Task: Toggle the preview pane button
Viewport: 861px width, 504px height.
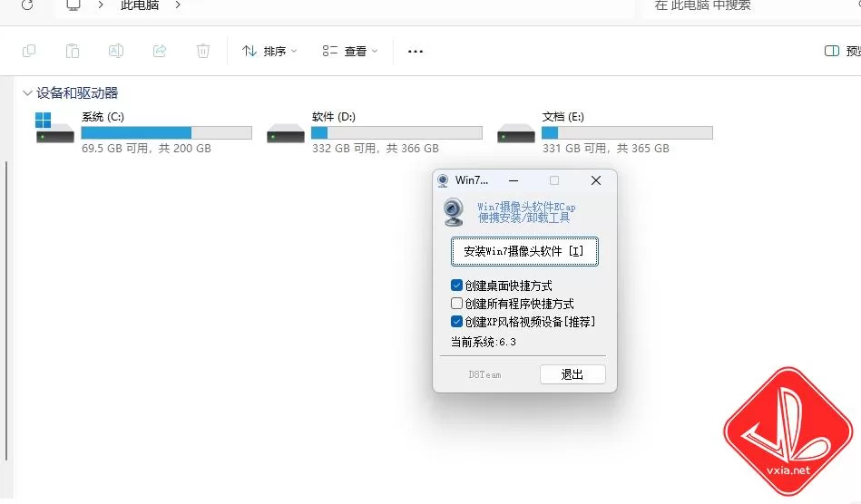Action: pos(843,51)
